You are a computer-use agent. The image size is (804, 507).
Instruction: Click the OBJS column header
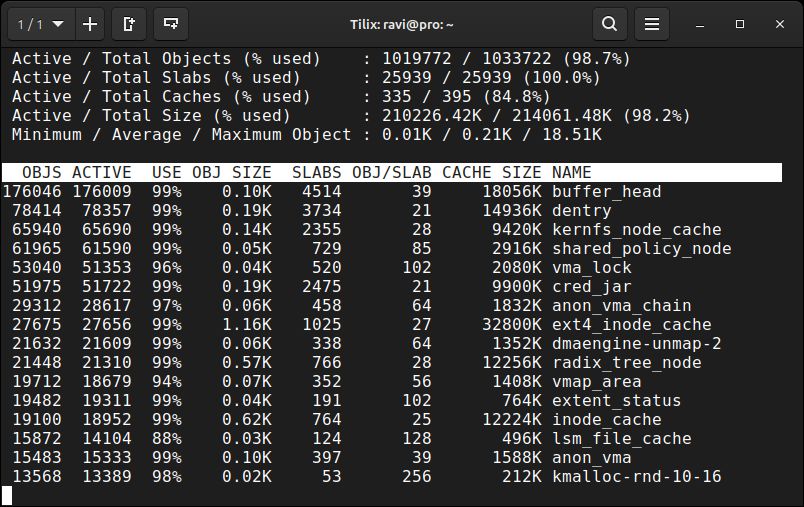coord(42,172)
